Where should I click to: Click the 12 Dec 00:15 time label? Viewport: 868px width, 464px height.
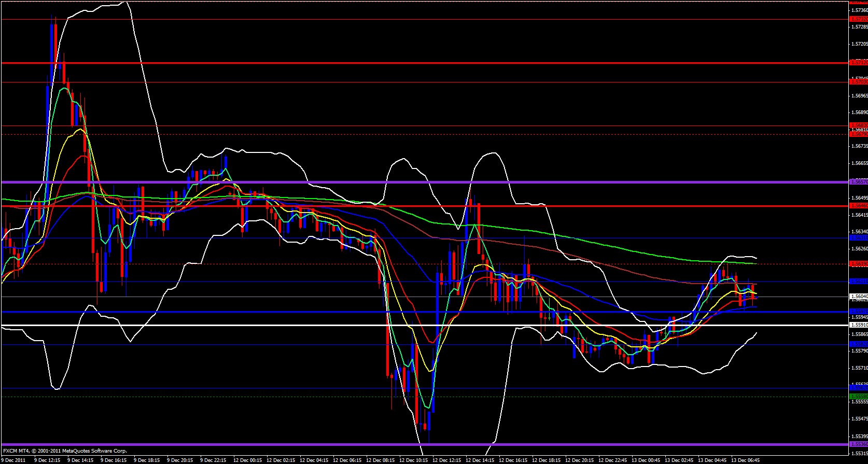tap(247, 460)
